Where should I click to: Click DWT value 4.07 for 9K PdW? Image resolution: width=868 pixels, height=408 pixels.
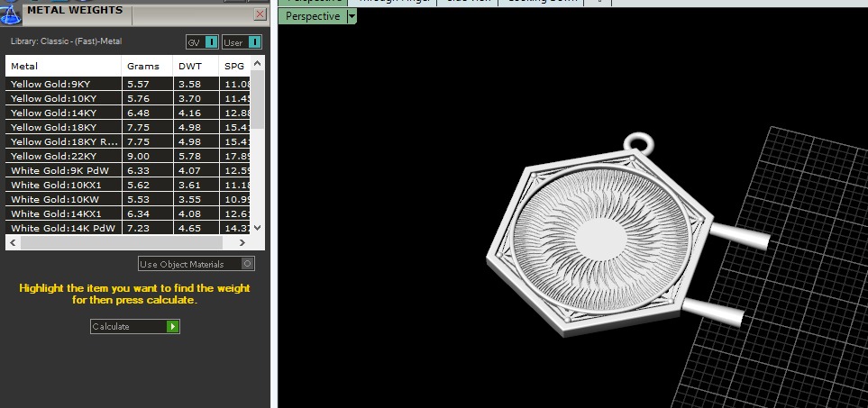click(189, 170)
